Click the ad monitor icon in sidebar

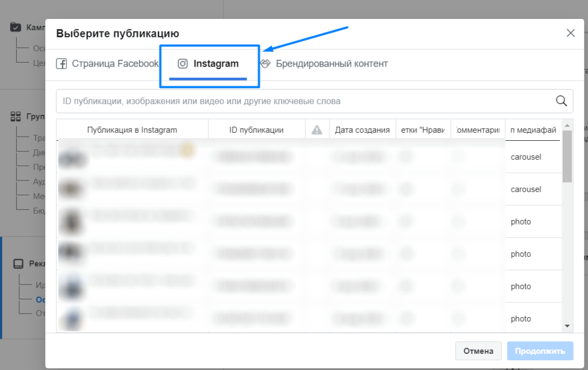18,264
